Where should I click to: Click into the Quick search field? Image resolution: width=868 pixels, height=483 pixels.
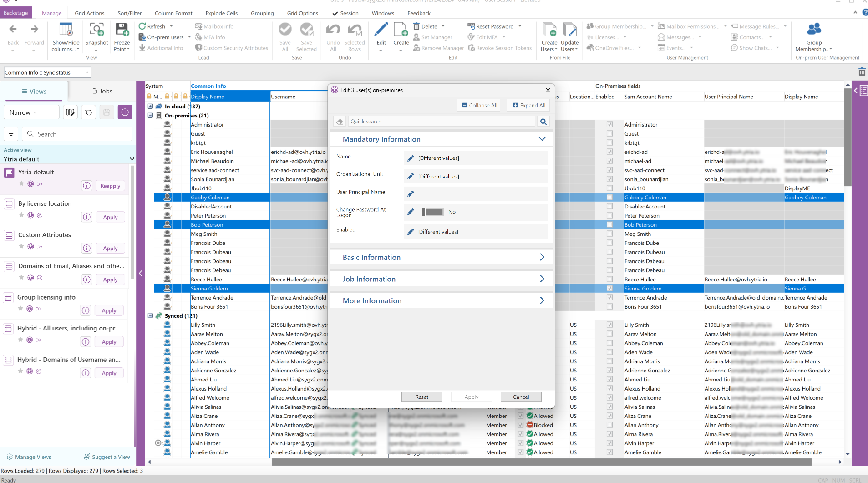[x=441, y=122]
